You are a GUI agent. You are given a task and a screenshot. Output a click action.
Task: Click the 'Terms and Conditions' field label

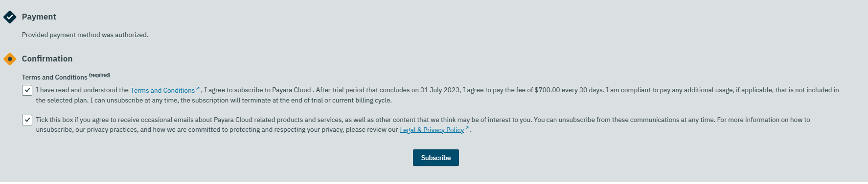point(54,77)
